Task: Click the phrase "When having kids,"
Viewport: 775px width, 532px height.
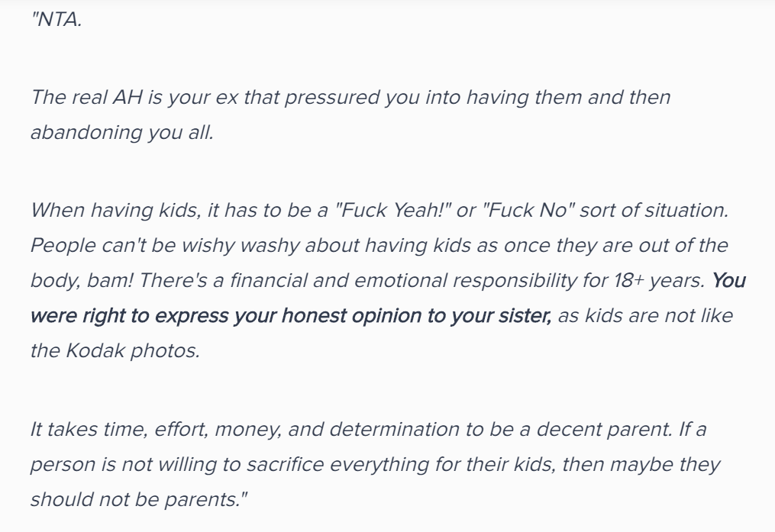Action: 115,211
